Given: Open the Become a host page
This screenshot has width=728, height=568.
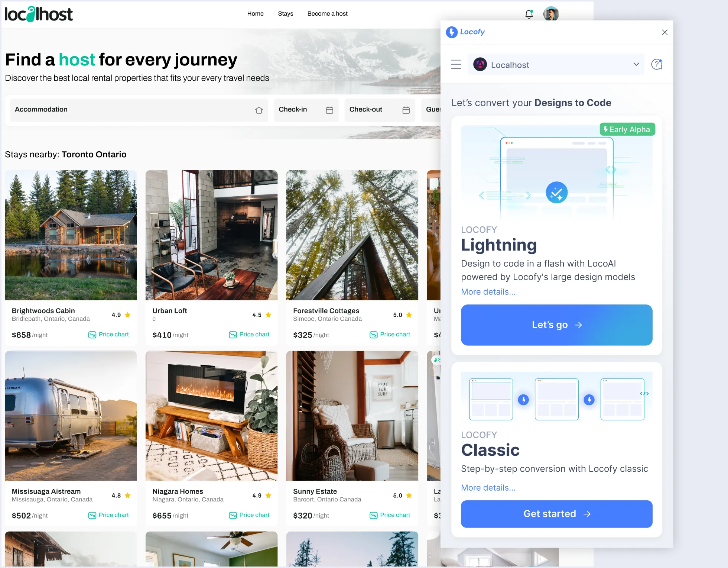Looking at the screenshot, I should click(x=327, y=14).
